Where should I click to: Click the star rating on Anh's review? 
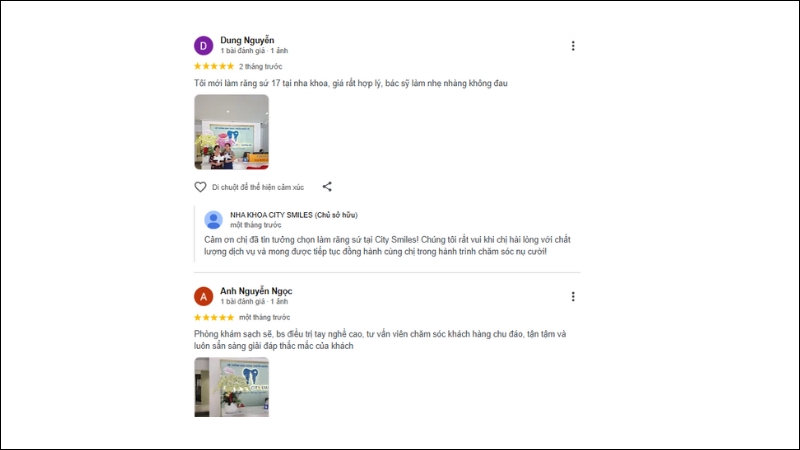214,317
